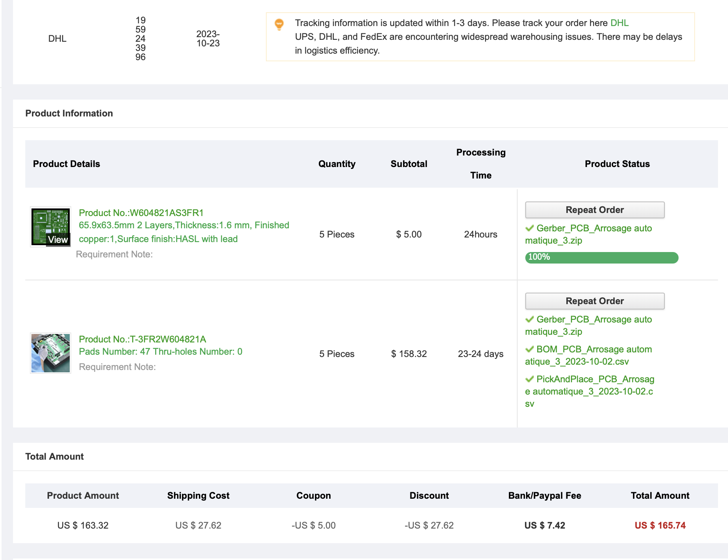Follow the green DHL tracking link
The width and height of the screenshot is (728, 560).
tap(619, 23)
